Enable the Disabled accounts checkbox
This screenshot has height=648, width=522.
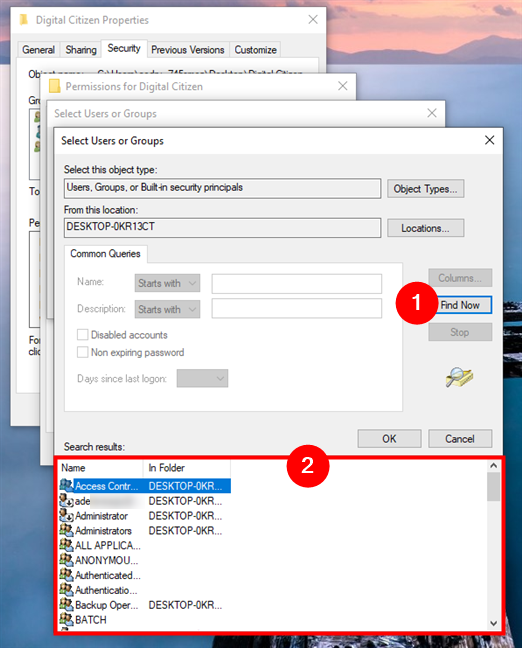click(x=83, y=334)
